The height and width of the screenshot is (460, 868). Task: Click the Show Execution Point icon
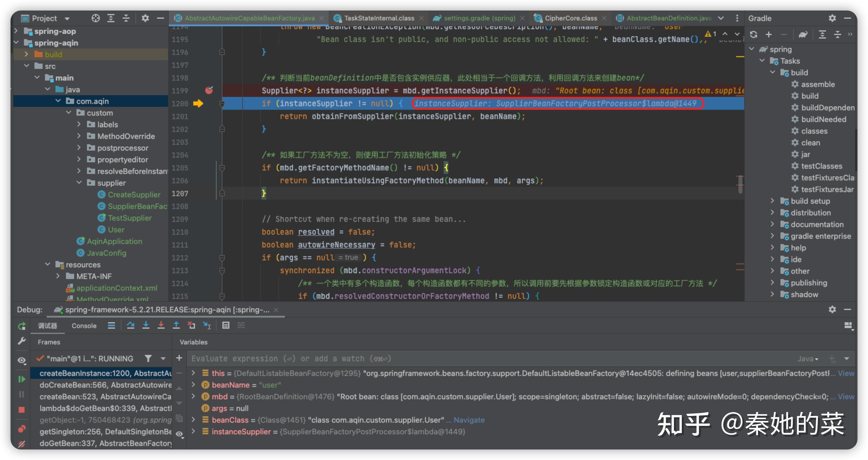(x=111, y=325)
